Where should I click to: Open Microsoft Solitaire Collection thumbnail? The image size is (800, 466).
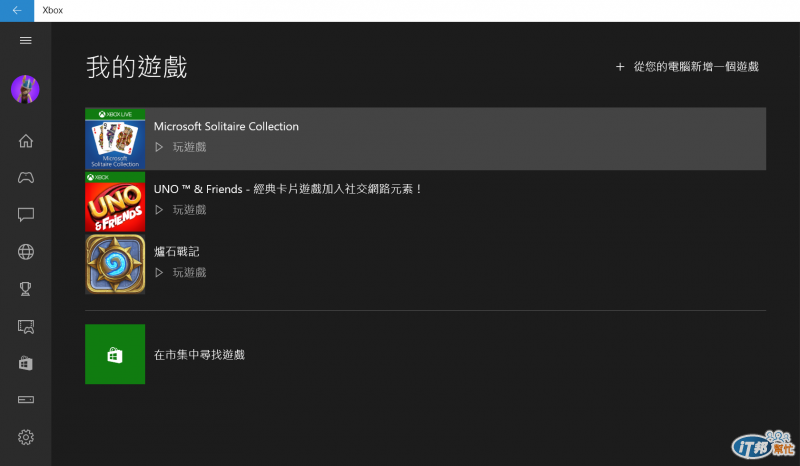115,139
